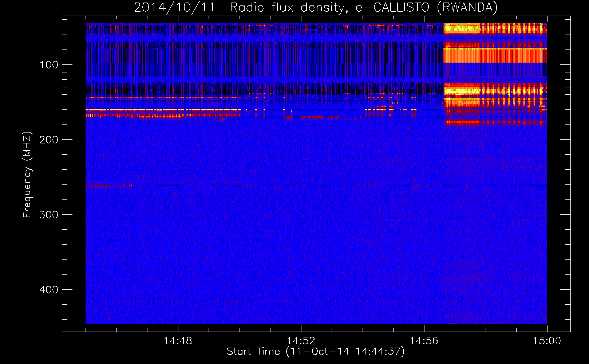Click the plot title with date 2014/10/11

tap(316, 8)
